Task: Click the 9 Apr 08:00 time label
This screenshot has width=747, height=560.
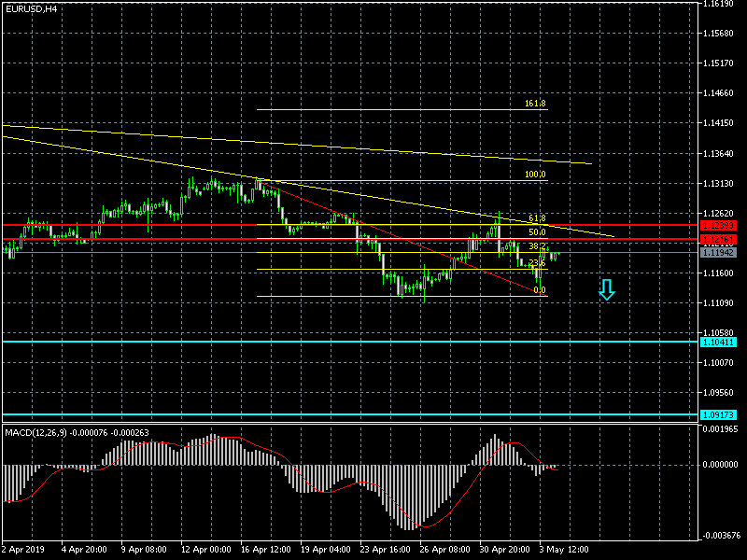Action: coord(144,549)
